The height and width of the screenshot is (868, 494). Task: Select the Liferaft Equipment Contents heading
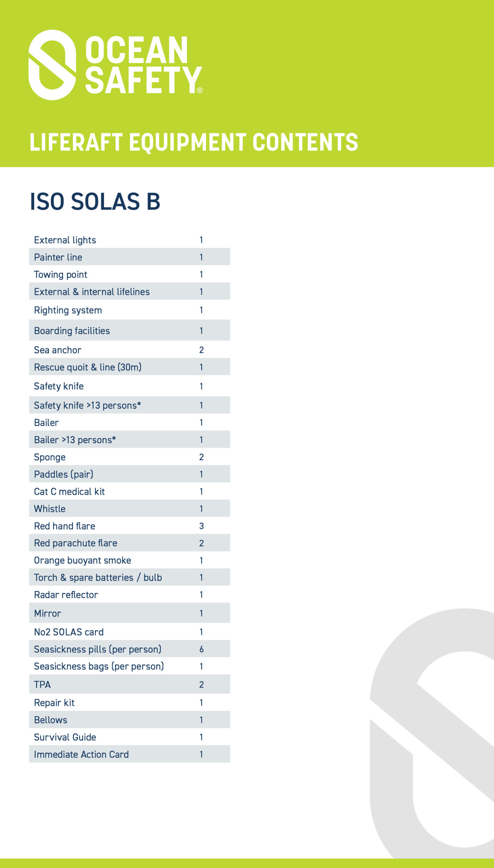[x=194, y=142]
